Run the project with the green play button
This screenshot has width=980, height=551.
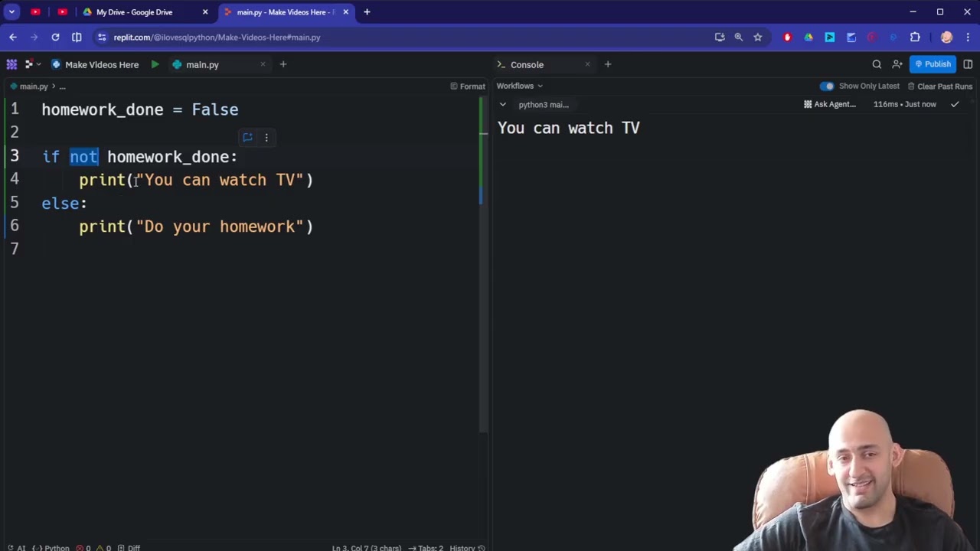click(x=155, y=64)
